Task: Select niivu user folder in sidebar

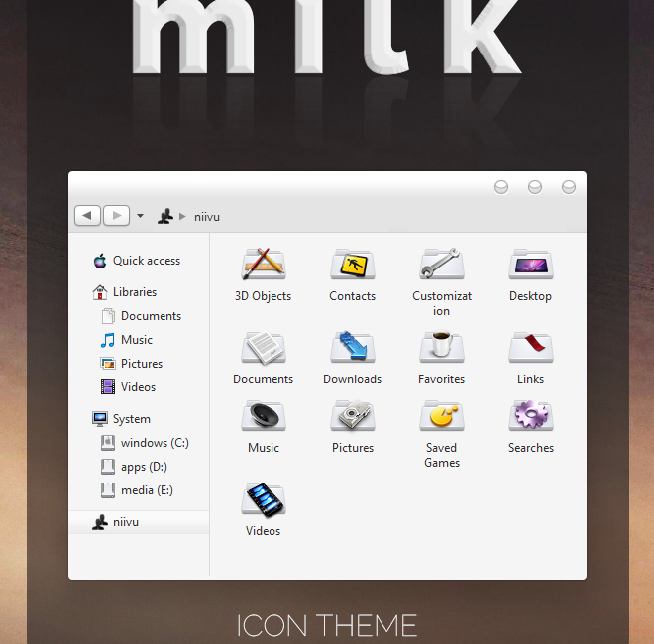Action: pos(139,522)
